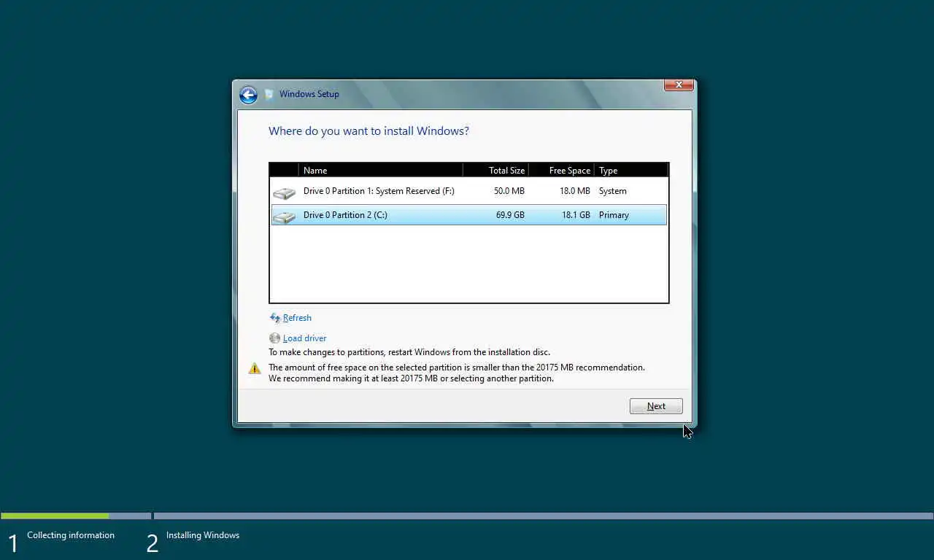Refresh the partition list via link
Image resolution: width=934 pixels, height=560 pixels.
click(x=297, y=318)
